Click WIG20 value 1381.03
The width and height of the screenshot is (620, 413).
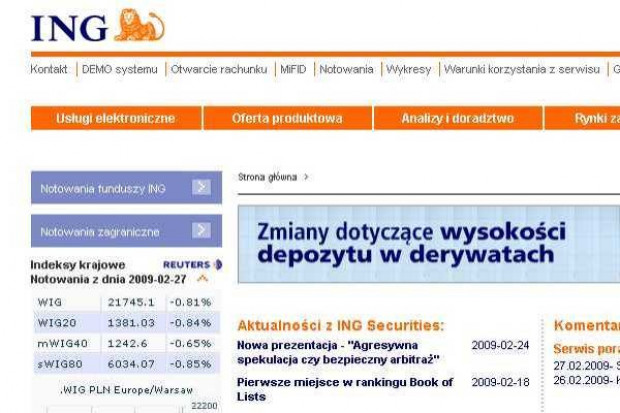131,323
